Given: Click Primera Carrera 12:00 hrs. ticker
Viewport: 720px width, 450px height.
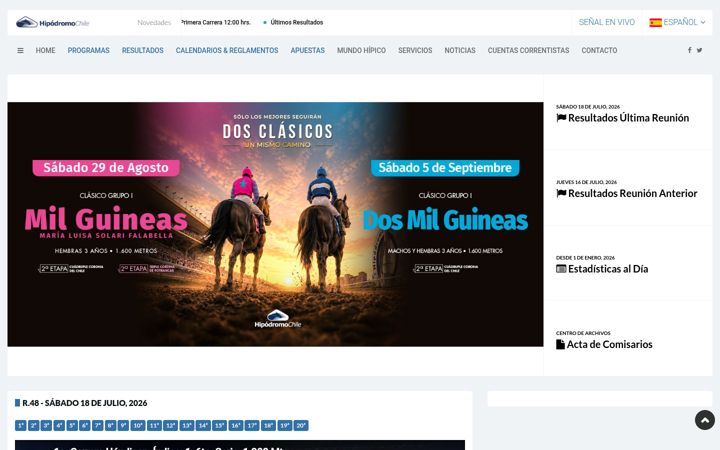Looking at the screenshot, I should click(x=216, y=22).
